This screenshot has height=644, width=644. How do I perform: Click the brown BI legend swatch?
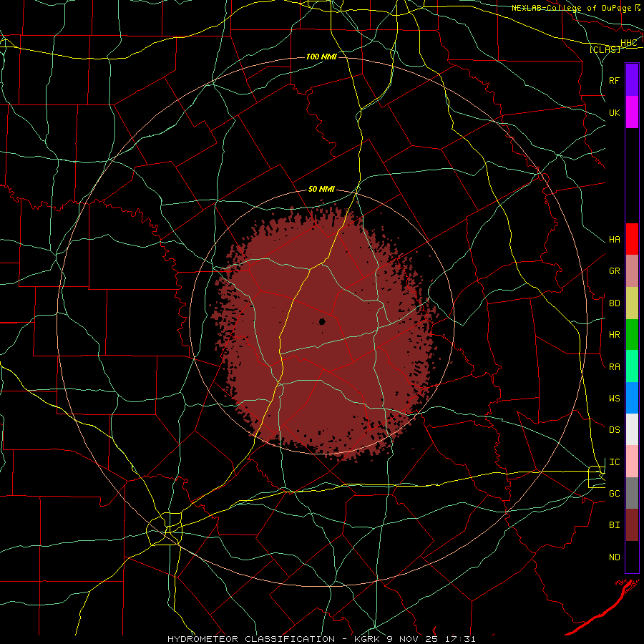(x=632, y=525)
